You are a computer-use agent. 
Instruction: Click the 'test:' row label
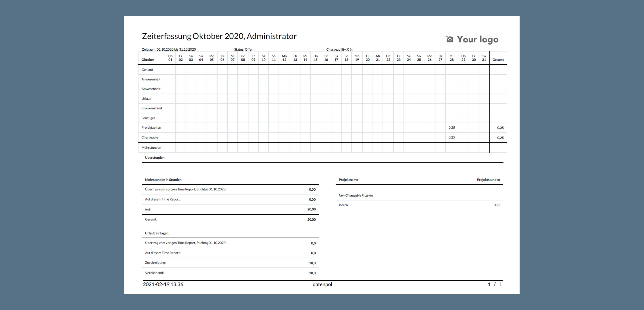point(148,209)
